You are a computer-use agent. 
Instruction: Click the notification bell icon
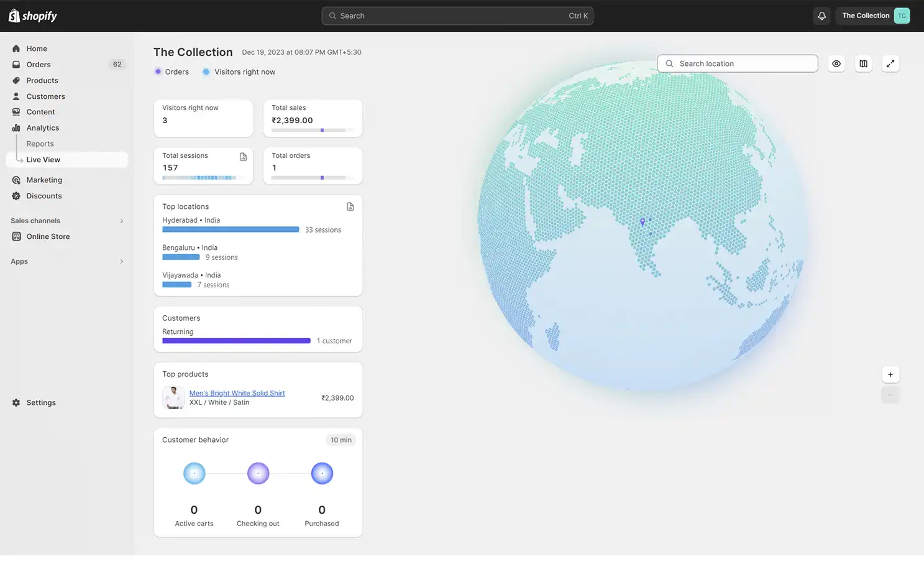(821, 16)
